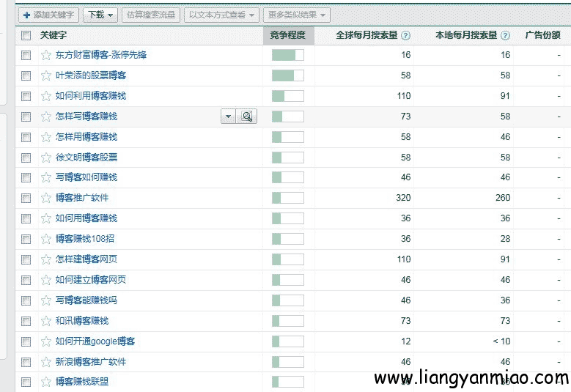Expand row options arrow for 怎样写博客赚钱
Image resolution: width=571 pixels, height=392 pixels.
tap(229, 117)
